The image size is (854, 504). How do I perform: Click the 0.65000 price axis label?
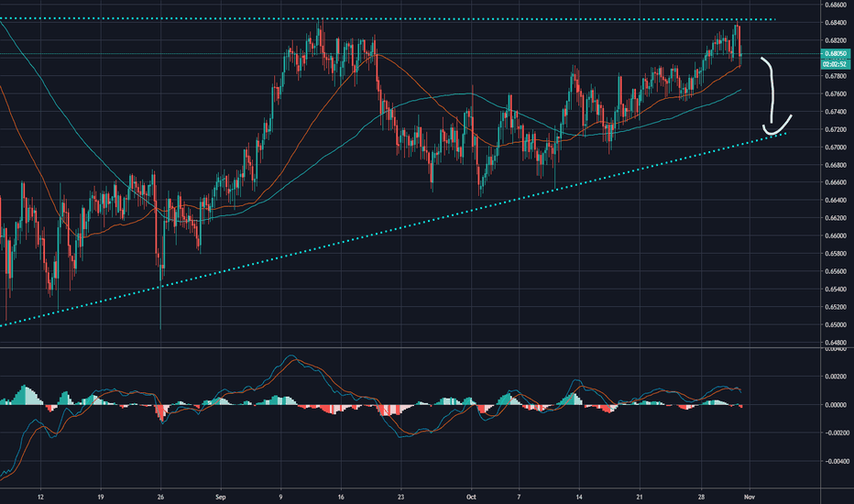(836, 324)
